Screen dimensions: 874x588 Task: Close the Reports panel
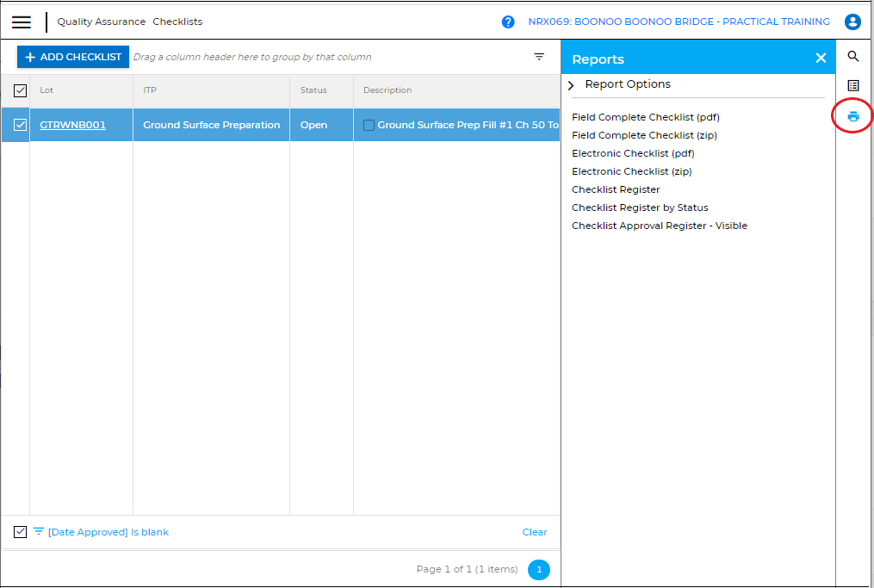pos(821,59)
